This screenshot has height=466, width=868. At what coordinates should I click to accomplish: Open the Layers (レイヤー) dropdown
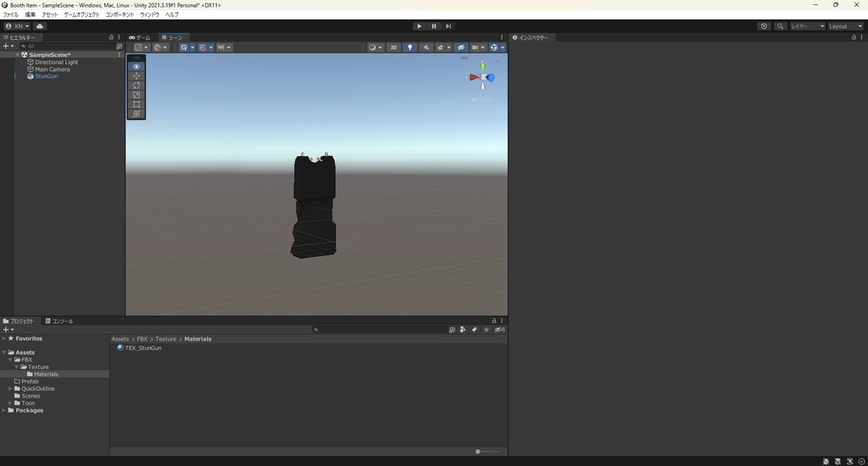807,26
